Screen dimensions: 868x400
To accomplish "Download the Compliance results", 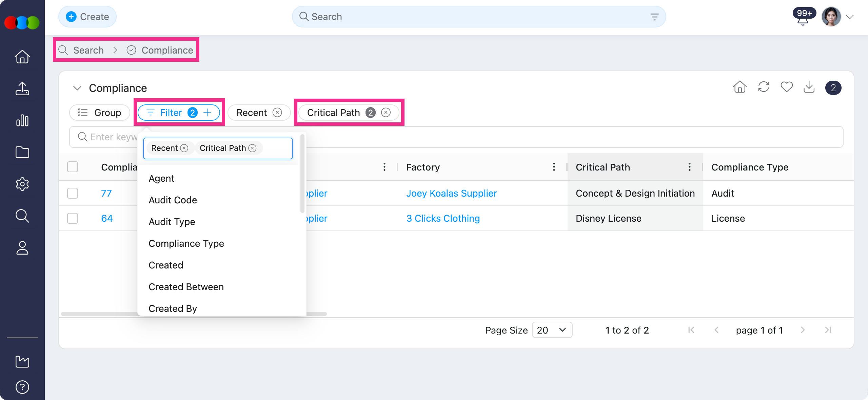I will tap(810, 87).
